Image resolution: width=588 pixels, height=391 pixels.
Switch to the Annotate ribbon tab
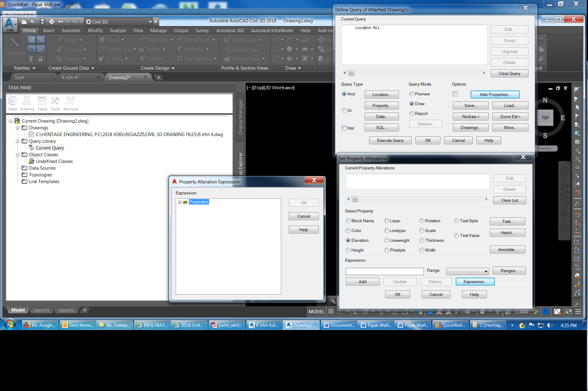(71, 30)
